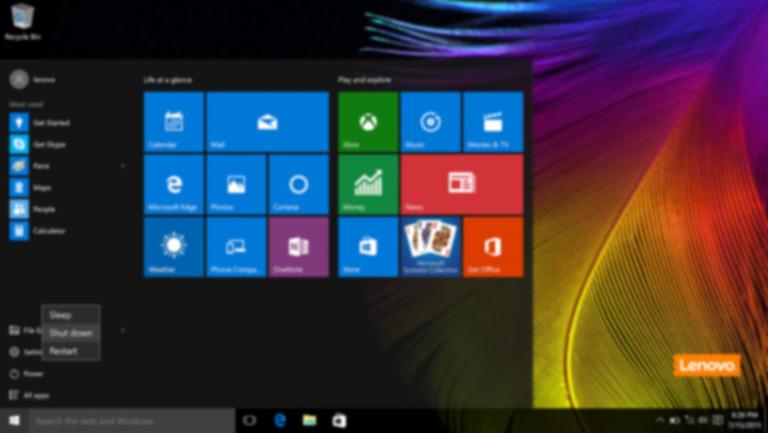Open Task View on the taskbar
Image resolution: width=768 pixels, height=433 pixels.
point(249,420)
